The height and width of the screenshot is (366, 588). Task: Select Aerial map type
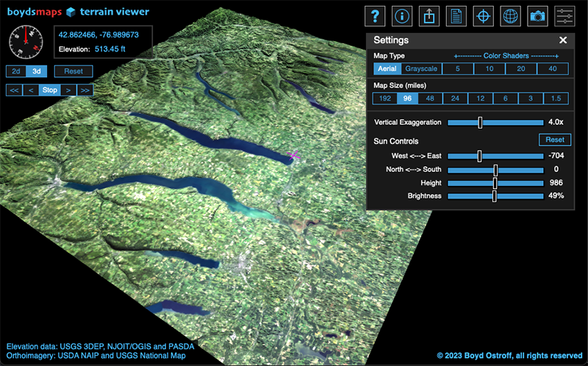tap(387, 69)
